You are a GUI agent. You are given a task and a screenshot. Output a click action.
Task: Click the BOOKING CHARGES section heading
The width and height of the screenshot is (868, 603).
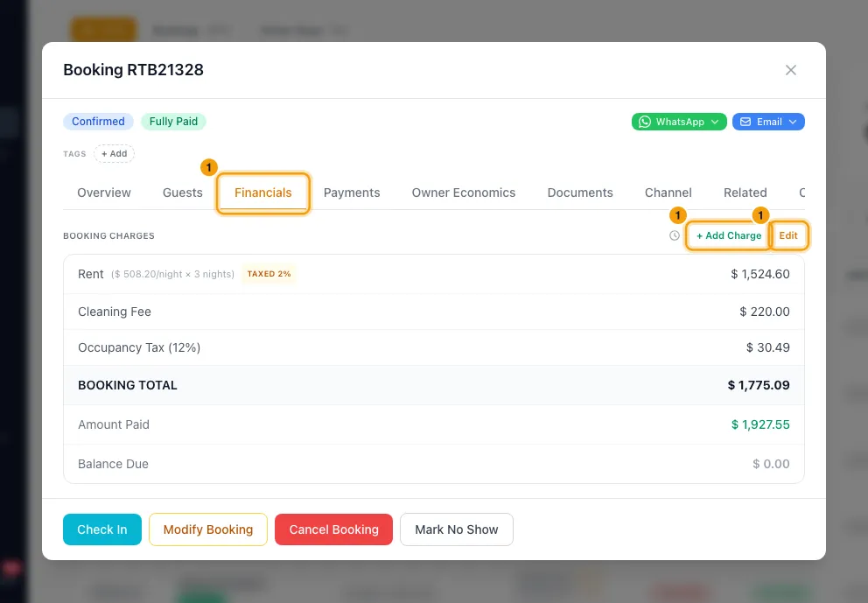coord(109,236)
